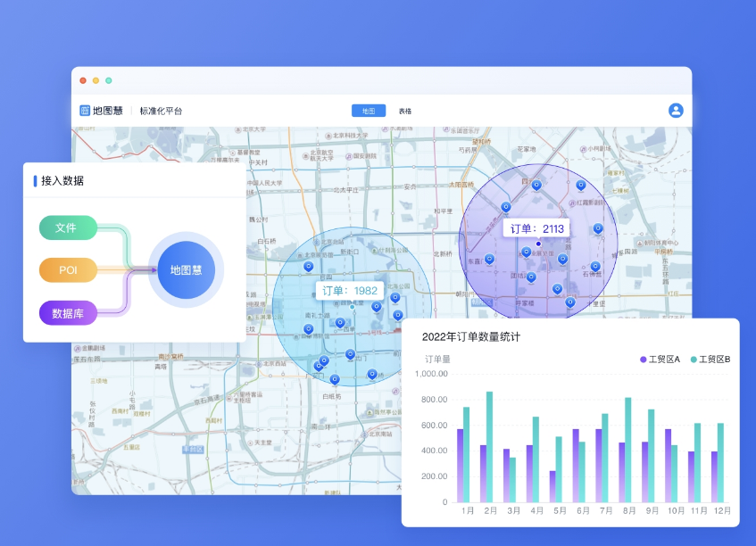Click the 400.00 y-axis value
Screen dimensions: 756x546
coord(434,451)
